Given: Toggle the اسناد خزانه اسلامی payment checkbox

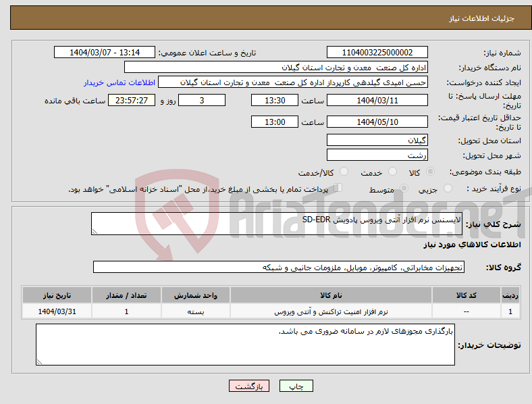Looking at the screenshot, I should (x=338, y=188).
